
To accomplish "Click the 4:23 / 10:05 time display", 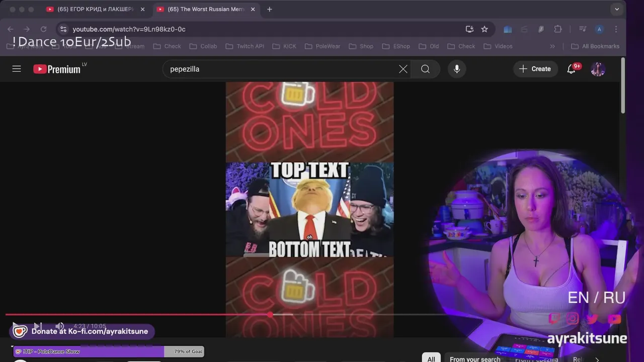I will 90,326.
